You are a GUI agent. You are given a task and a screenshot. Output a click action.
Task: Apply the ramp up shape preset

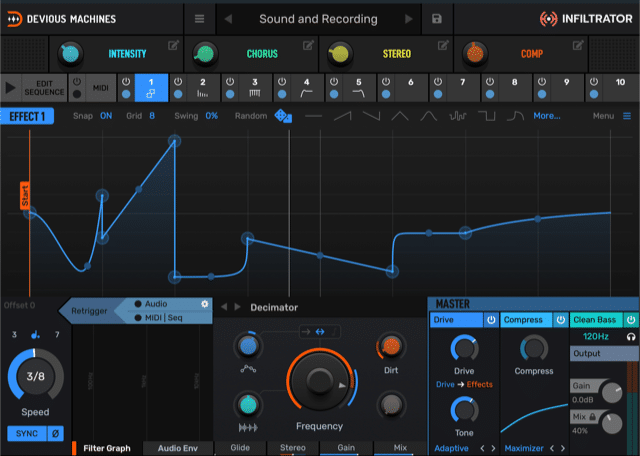point(342,116)
